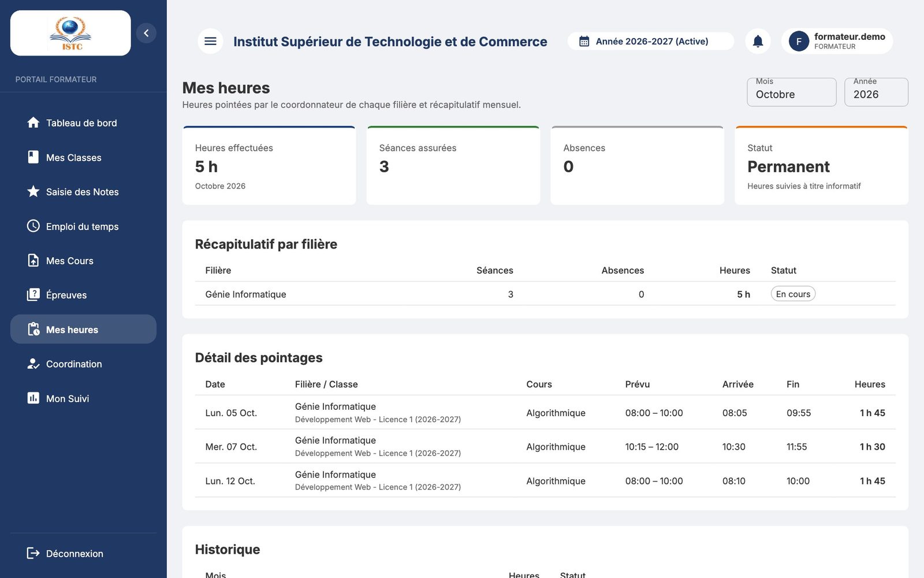Open the Mois dropdown showing Octobre
The image size is (924, 578).
(791, 92)
